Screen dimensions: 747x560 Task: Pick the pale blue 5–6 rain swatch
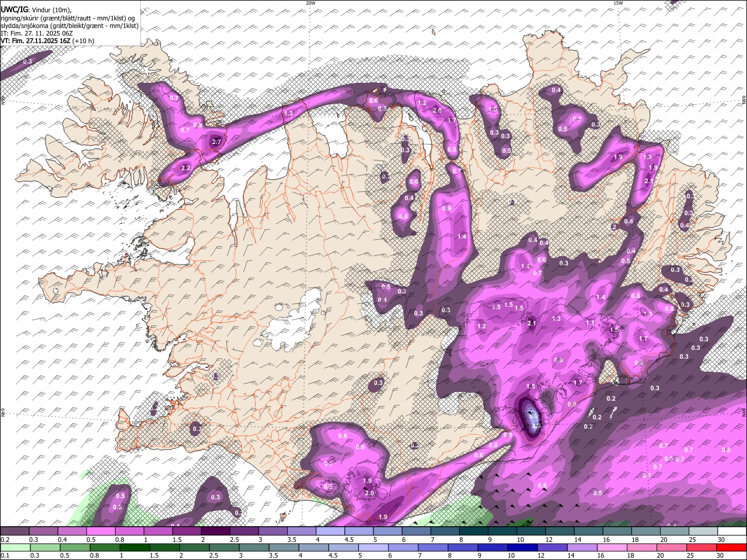tap(373, 547)
